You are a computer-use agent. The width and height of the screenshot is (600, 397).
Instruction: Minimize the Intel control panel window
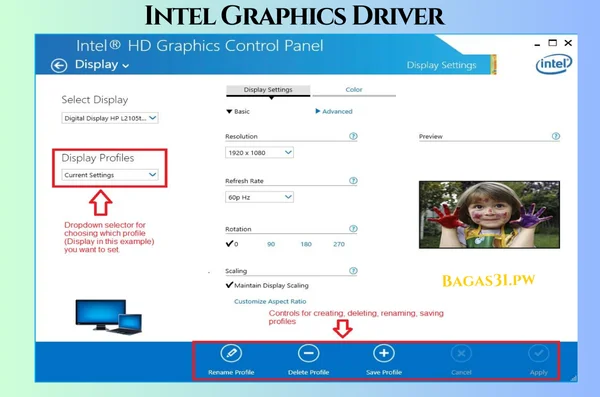coord(537,44)
